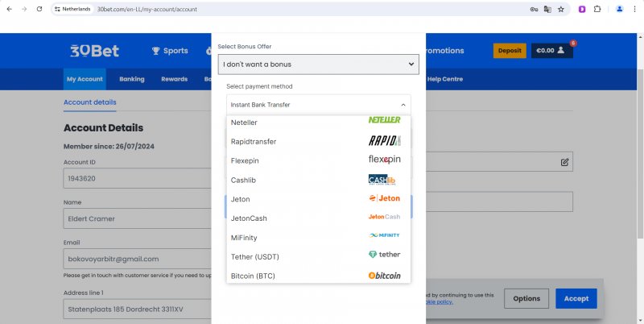
Task: Switch to the Banking tab
Action: click(132, 79)
